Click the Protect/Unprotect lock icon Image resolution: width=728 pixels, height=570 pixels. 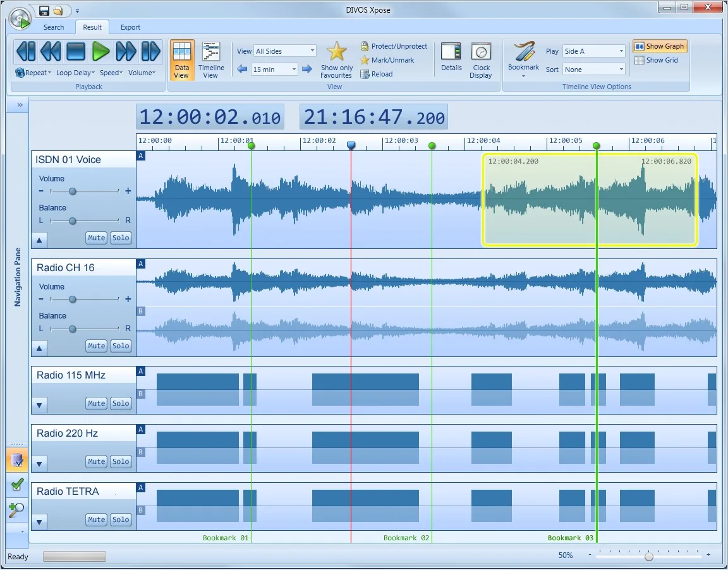[x=365, y=46]
